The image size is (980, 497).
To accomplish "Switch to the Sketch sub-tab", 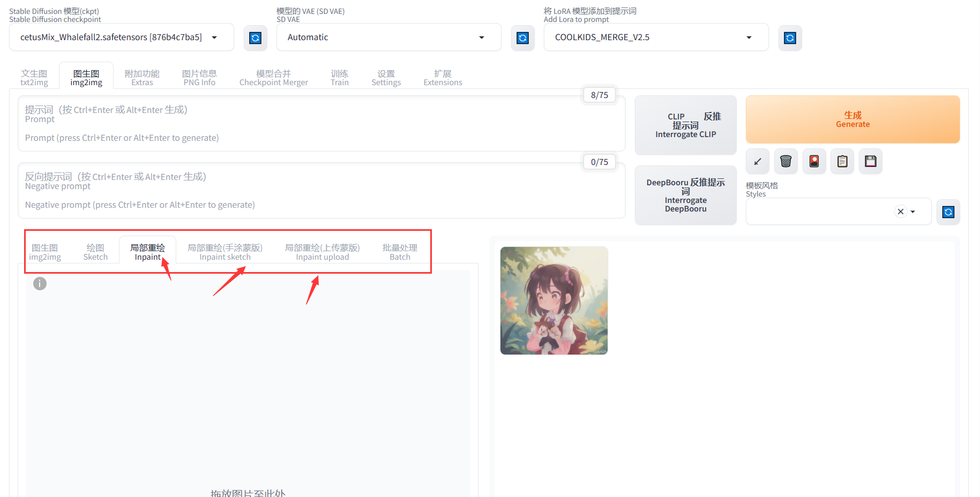I will pos(95,252).
